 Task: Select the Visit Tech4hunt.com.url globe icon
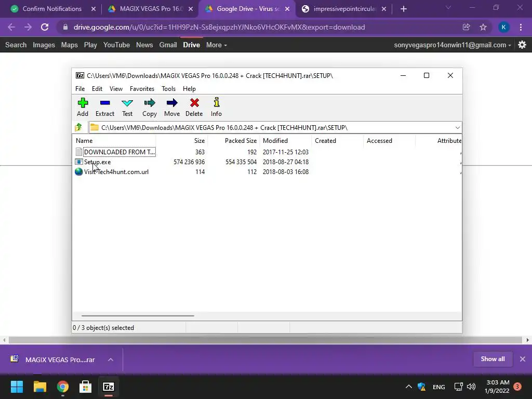click(x=79, y=171)
